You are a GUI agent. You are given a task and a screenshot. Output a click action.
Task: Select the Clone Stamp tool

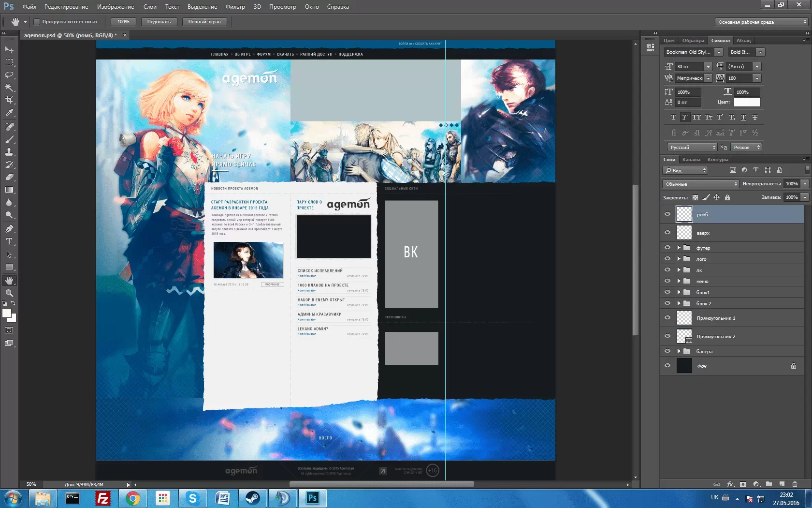pyautogui.click(x=9, y=152)
